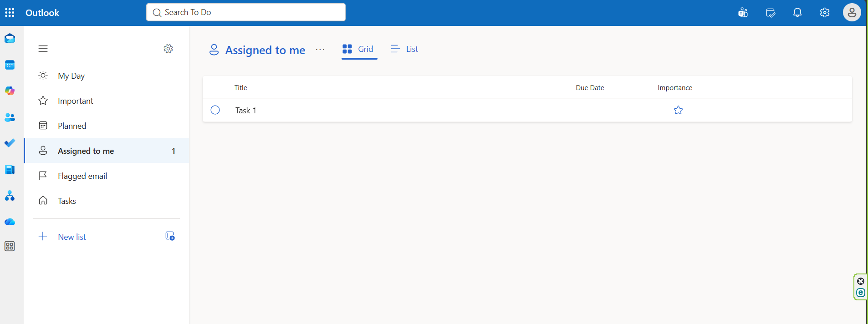868x324 pixels.
Task: Open list options ellipsis next to title
Action: click(x=320, y=50)
